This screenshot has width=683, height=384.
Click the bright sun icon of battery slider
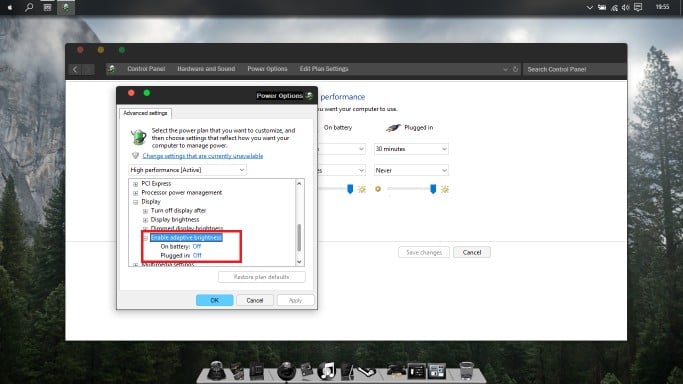[x=362, y=189]
